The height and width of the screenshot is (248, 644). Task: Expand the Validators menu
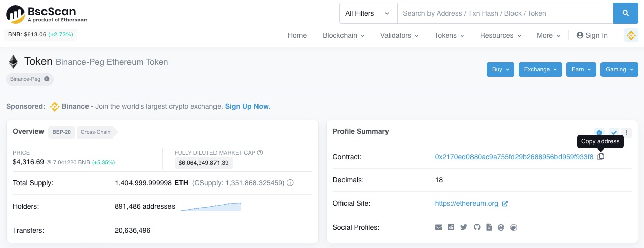(399, 35)
